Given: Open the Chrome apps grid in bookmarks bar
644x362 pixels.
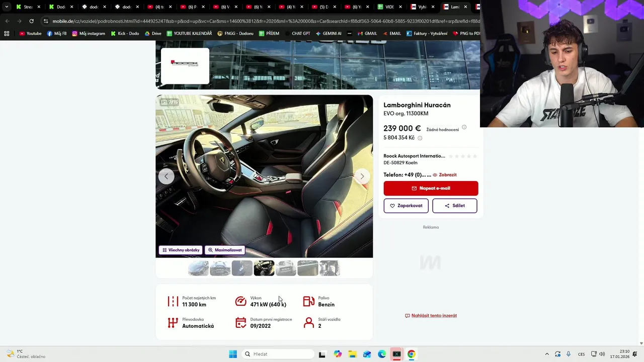Looking at the screenshot, I should coord(7,34).
